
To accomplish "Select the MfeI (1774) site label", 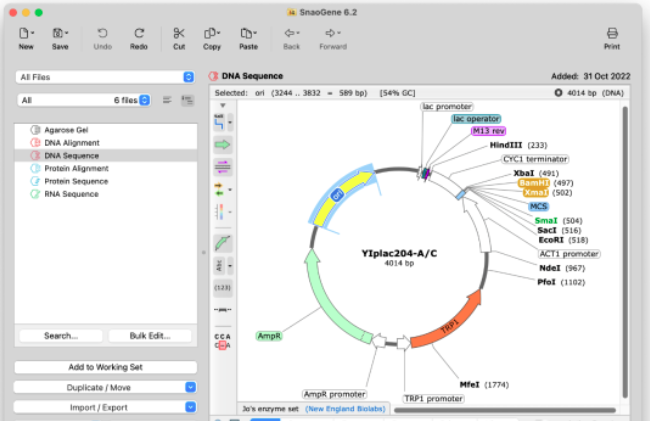I will tap(484, 385).
